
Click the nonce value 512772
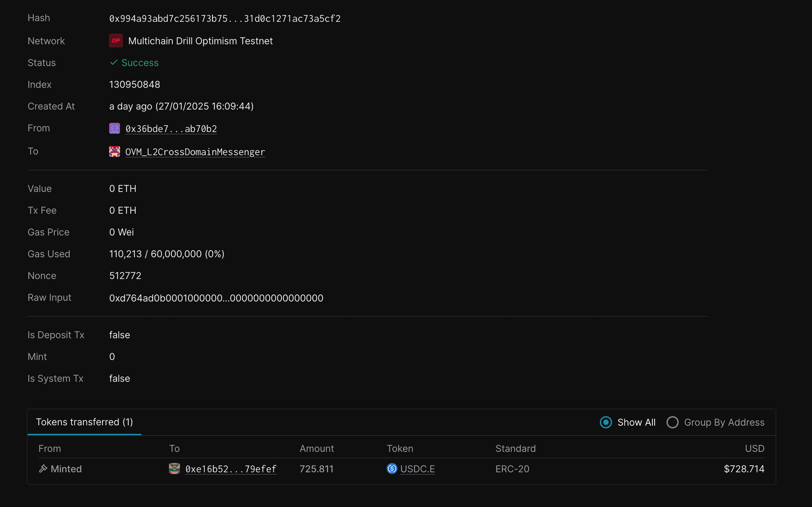coord(125,276)
